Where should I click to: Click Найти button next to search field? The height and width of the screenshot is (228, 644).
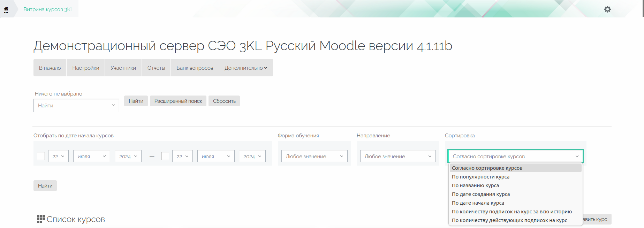point(136,101)
